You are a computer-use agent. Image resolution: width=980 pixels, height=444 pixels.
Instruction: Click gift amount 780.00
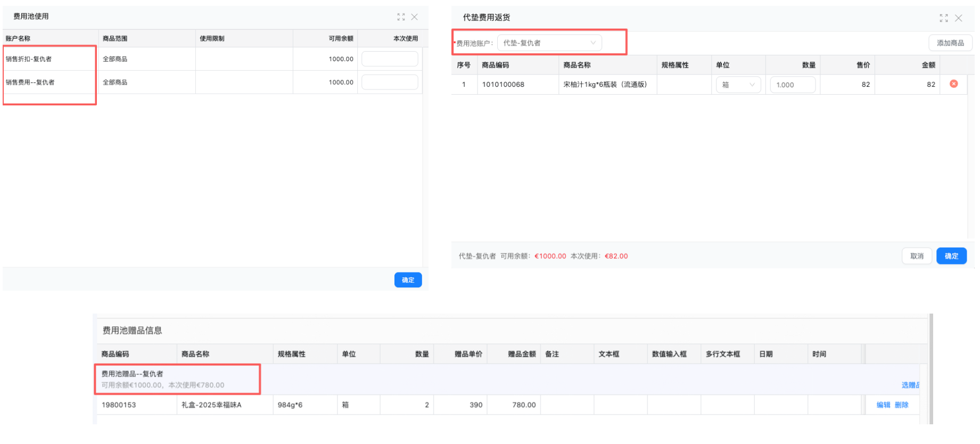pyautogui.click(x=524, y=405)
